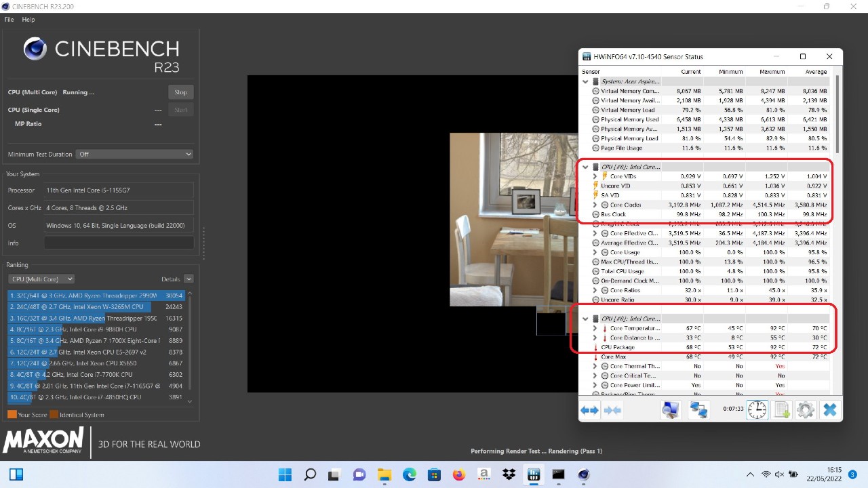Open the notification badge in the system tray
The image size is (868, 488).
[x=852, y=474]
